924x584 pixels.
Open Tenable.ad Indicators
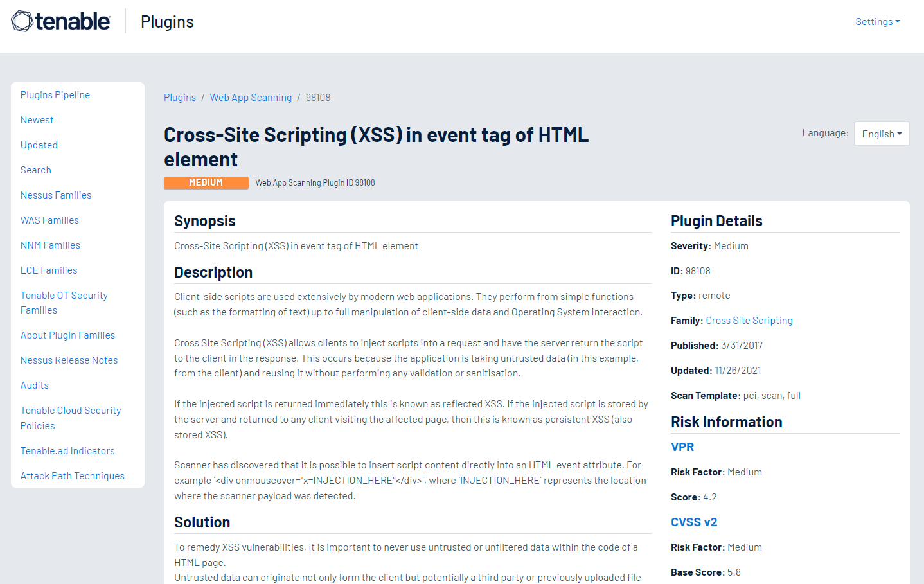67,451
